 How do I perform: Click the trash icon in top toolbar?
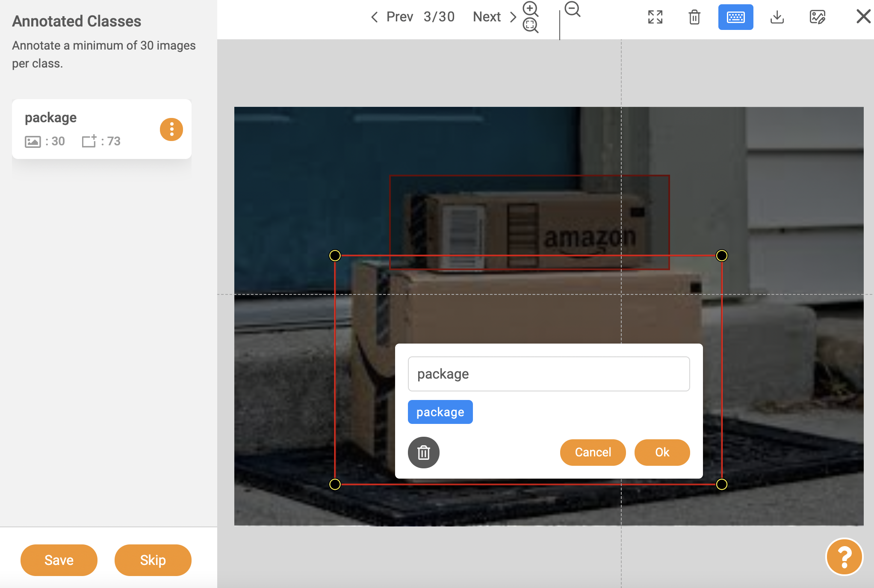pos(694,17)
